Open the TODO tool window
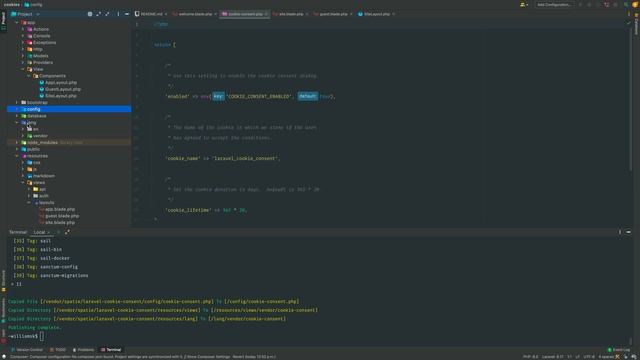Screen dimensions: 640x360 58,350
